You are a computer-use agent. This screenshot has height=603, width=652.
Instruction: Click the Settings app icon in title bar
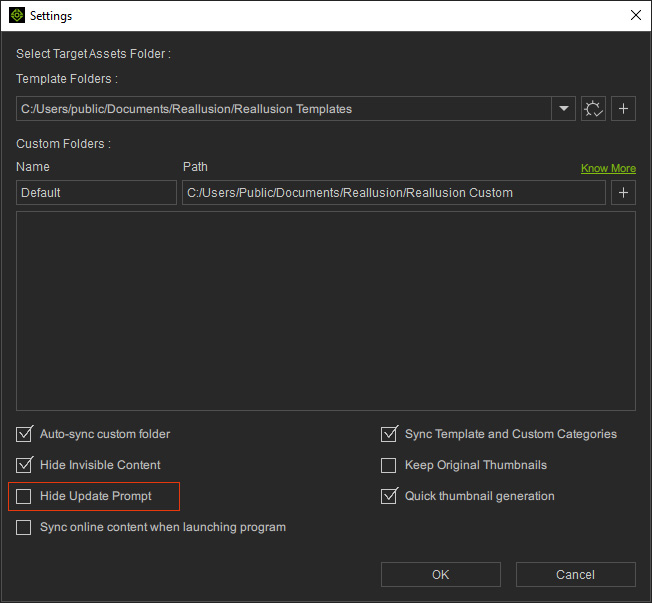click(x=16, y=16)
